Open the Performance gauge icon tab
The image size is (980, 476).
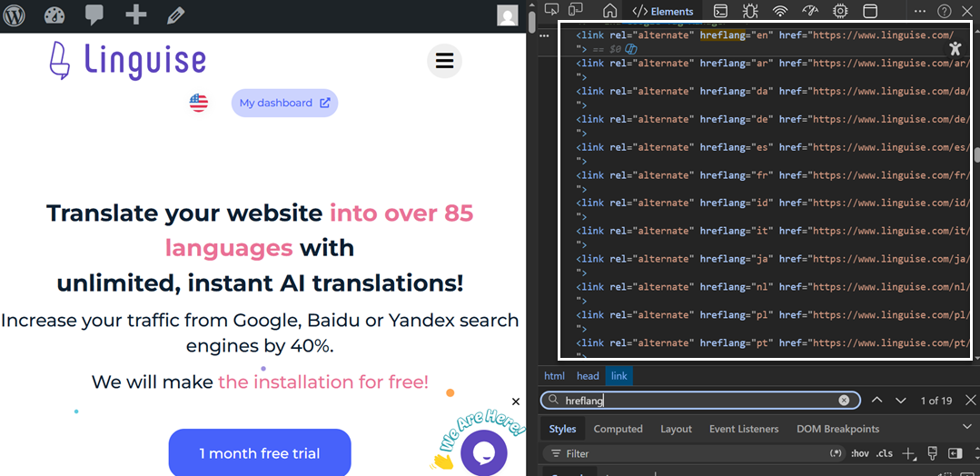tap(810, 10)
